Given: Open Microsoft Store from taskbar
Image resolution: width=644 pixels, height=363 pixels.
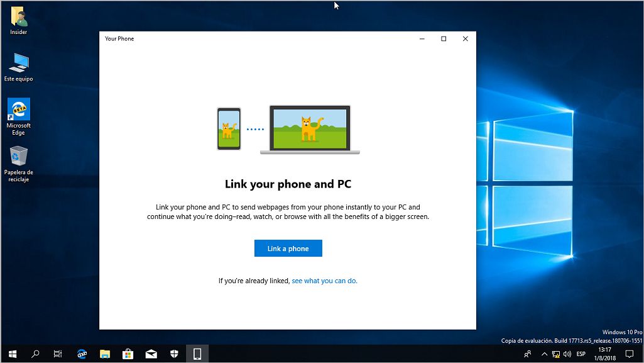Looking at the screenshot, I should [128, 354].
